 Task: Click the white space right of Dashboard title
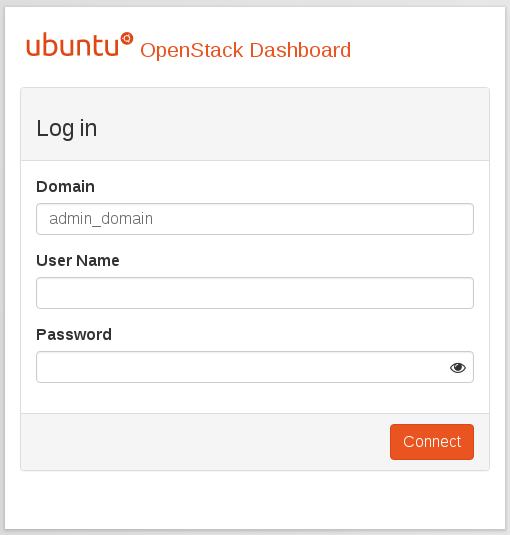(426, 50)
